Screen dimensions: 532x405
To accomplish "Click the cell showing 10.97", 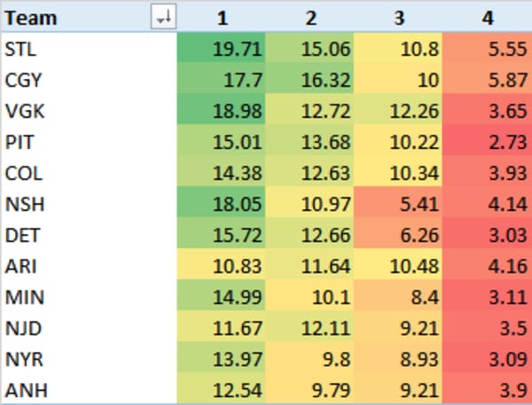I will point(309,202).
